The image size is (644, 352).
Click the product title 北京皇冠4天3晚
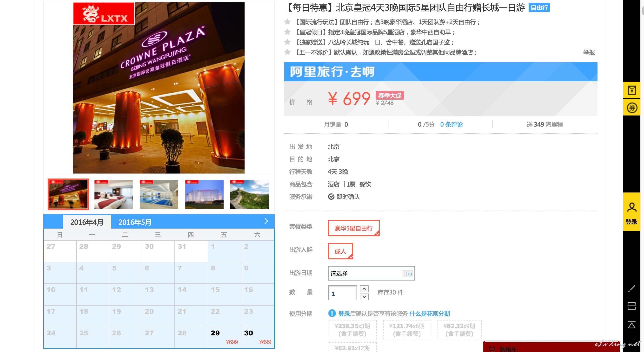pyautogui.click(x=405, y=8)
